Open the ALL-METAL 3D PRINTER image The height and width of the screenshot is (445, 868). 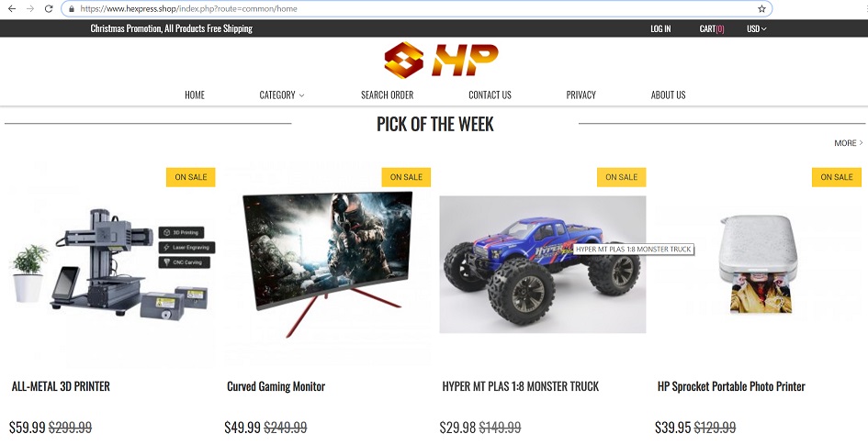[x=113, y=263]
